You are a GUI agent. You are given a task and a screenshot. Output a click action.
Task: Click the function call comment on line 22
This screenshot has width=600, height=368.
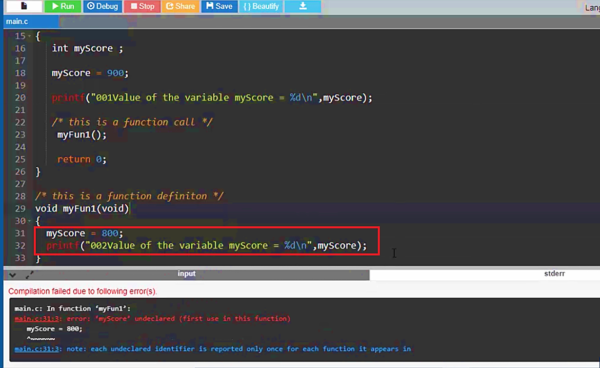click(x=132, y=122)
